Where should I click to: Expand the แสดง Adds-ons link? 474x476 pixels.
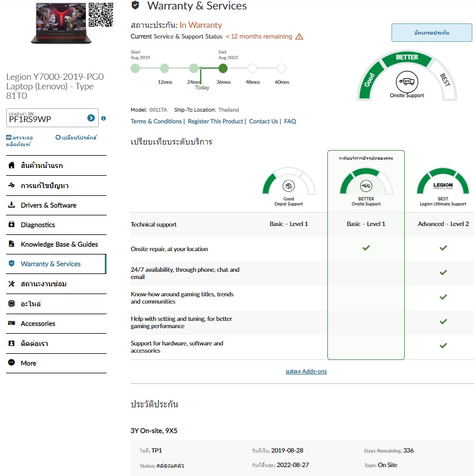pos(306,371)
